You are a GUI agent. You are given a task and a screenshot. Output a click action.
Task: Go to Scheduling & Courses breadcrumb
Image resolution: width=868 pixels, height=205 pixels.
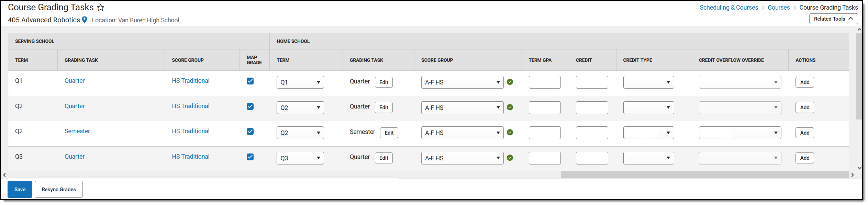click(x=728, y=8)
